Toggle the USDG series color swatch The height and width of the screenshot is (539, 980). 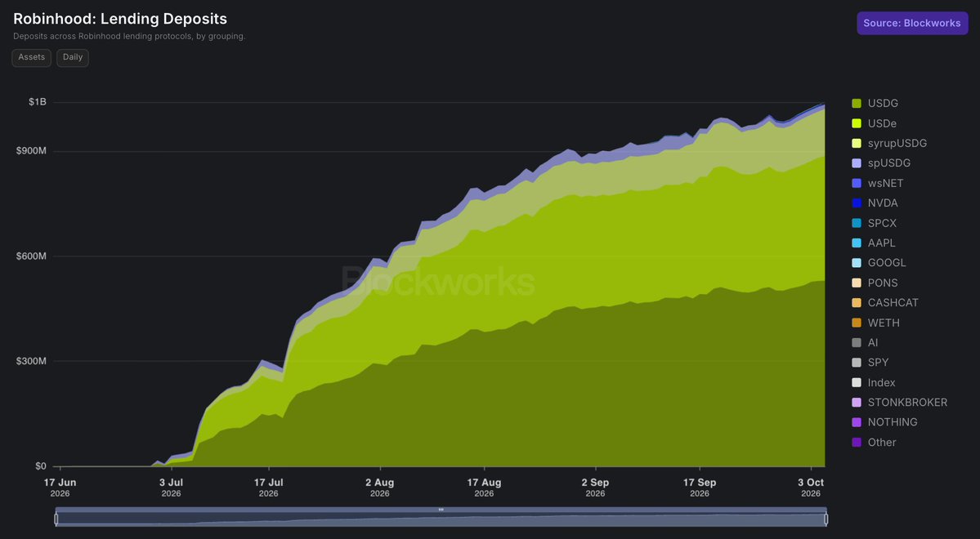(x=857, y=104)
